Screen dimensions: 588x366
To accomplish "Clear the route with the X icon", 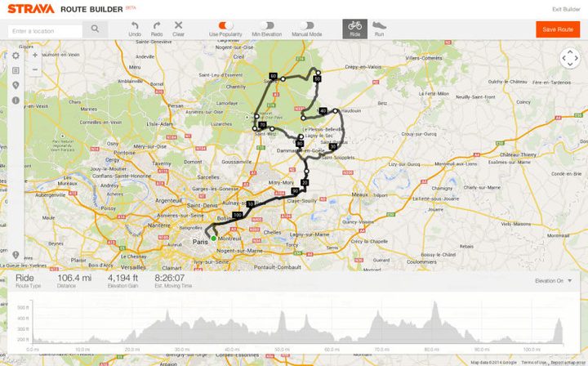I will pyautogui.click(x=179, y=25).
